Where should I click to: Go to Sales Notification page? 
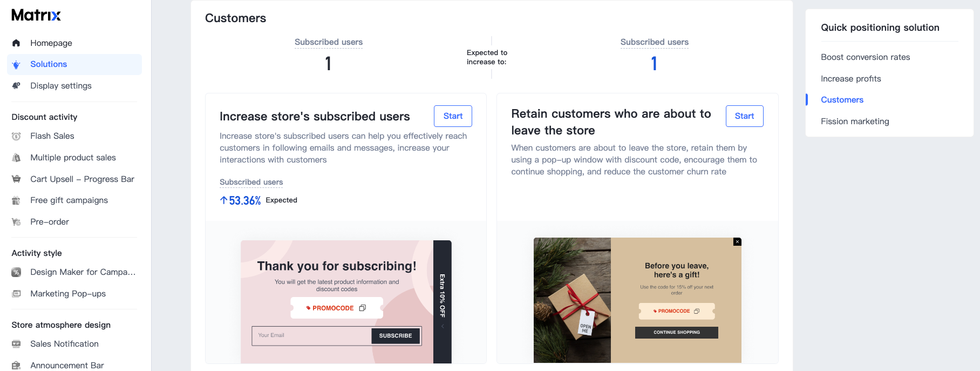click(64, 344)
